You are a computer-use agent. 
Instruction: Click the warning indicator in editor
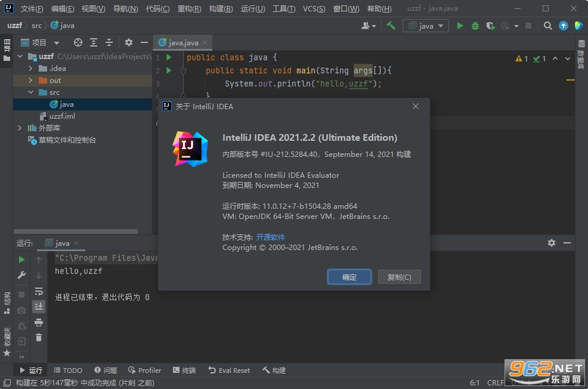point(522,58)
